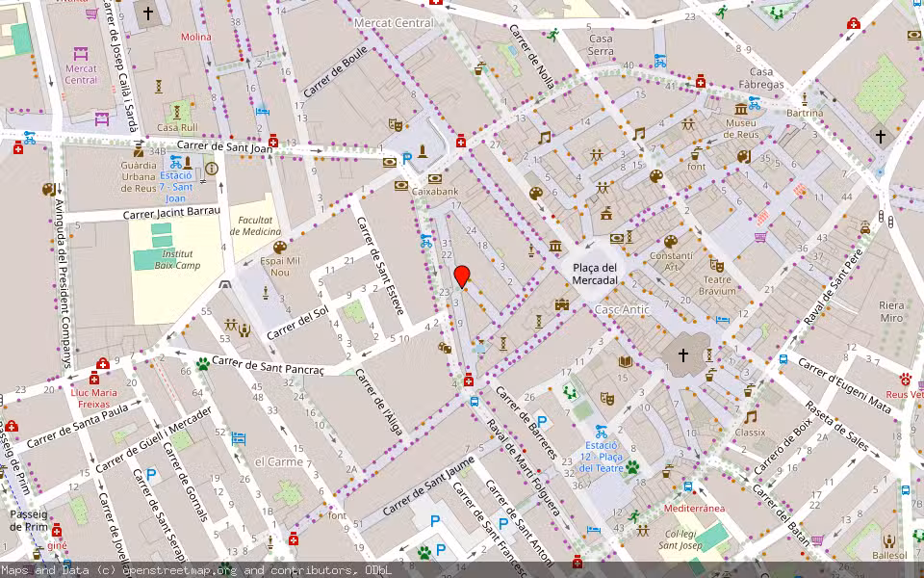Click the Casa Fàbregas label
Screen dimensions: 924x578
pos(761,78)
